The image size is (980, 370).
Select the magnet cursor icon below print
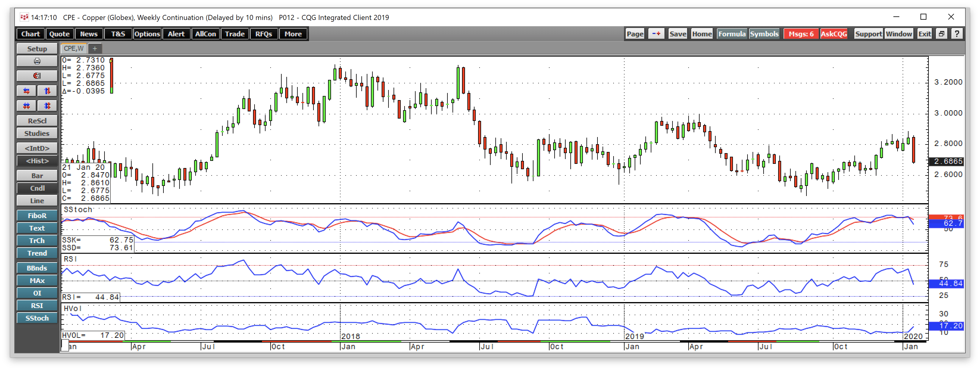37,76
